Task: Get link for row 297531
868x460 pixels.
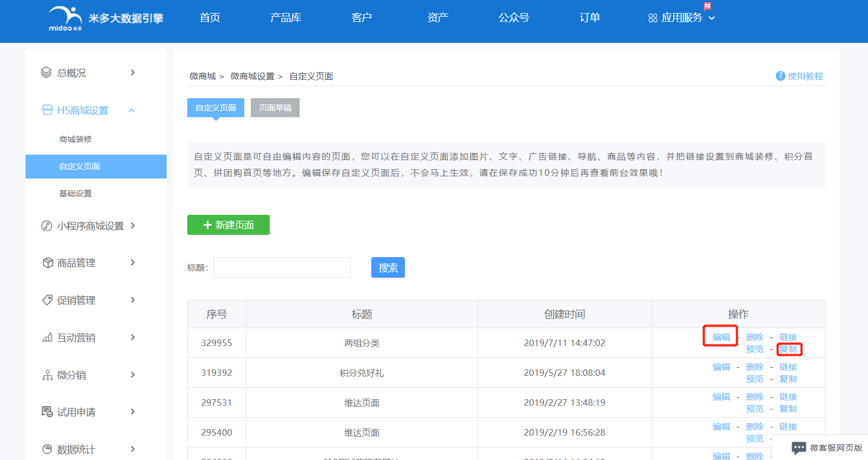Action: tap(788, 397)
